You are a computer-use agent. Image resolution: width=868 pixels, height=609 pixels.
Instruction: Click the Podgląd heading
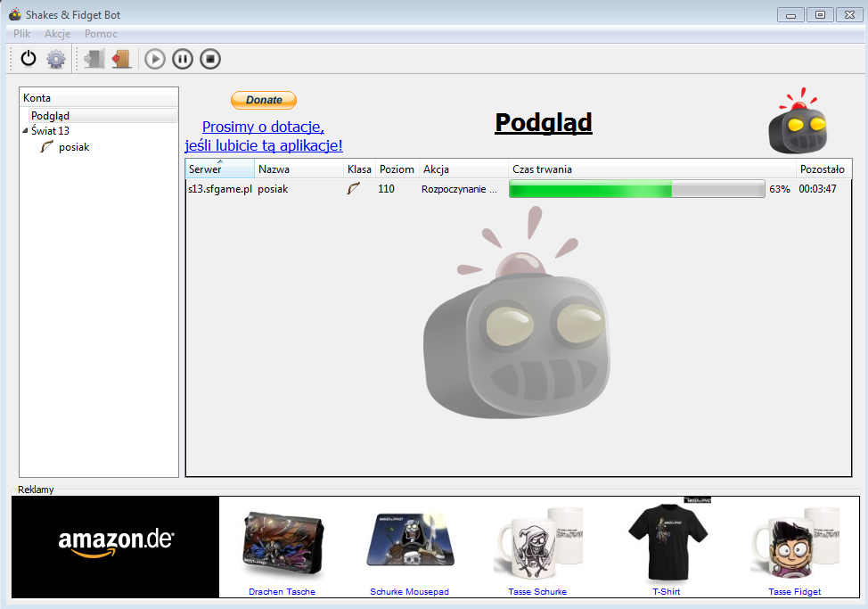543,123
